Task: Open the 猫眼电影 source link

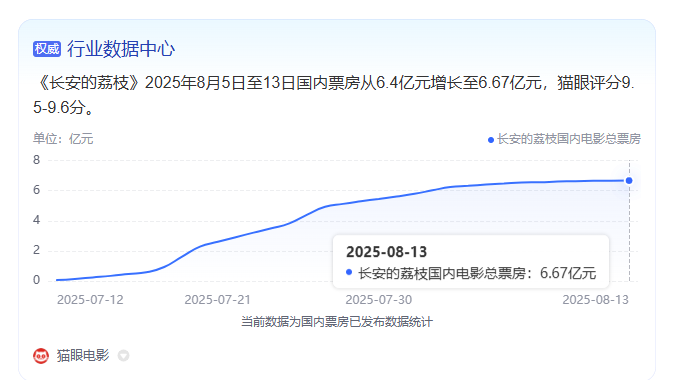Action: coord(83,355)
